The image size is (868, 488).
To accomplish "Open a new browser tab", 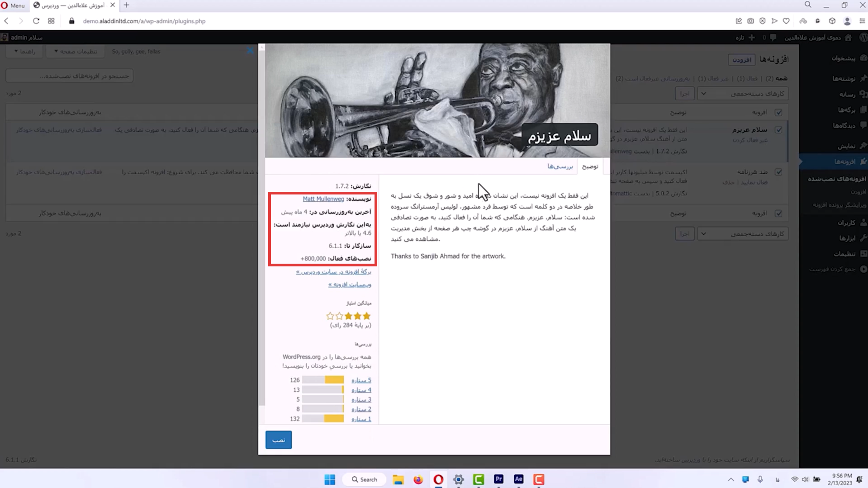I will [x=127, y=5].
